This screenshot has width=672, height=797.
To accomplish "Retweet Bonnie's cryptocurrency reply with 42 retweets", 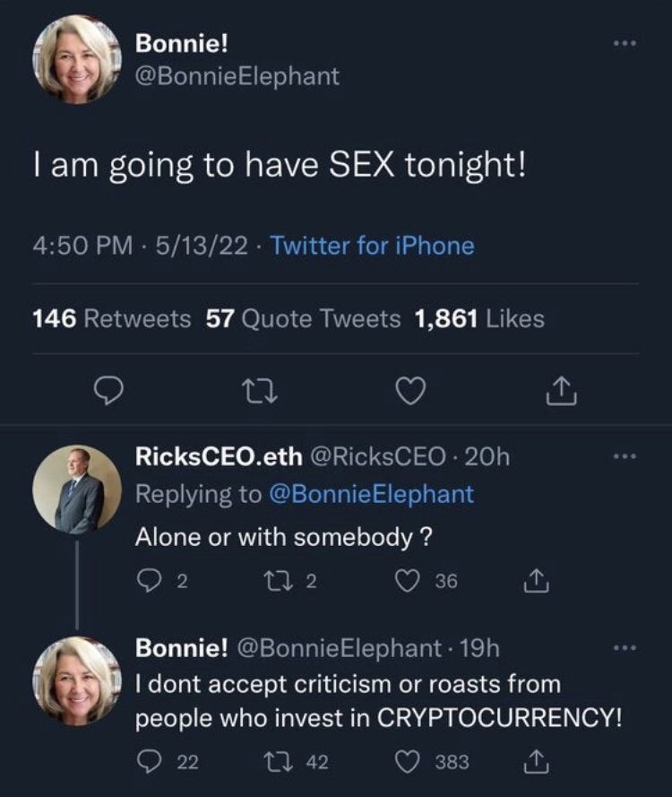I will [277, 762].
